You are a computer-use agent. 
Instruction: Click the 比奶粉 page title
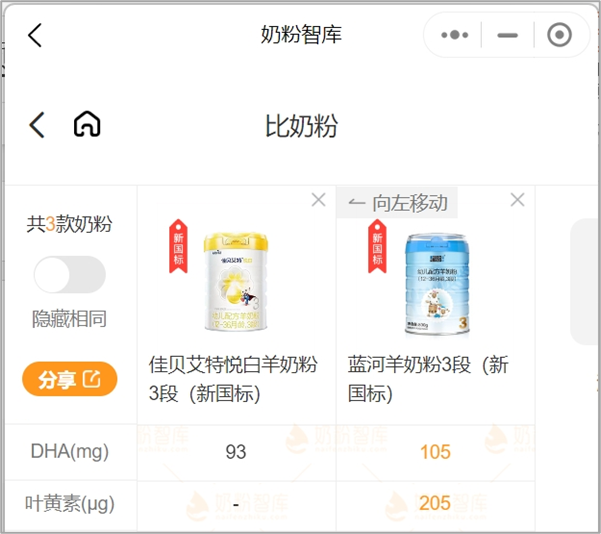(301, 126)
